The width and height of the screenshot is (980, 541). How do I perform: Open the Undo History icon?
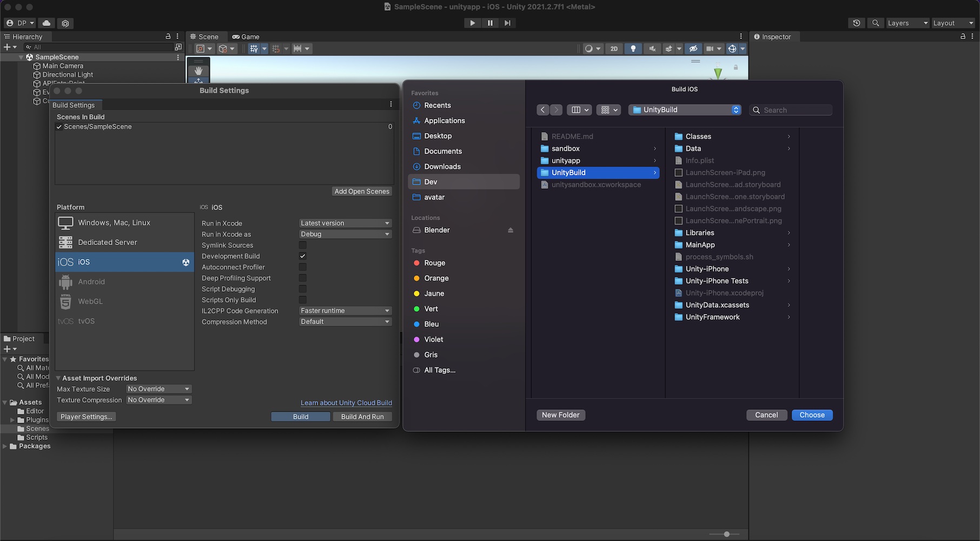click(x=856, y=23)
